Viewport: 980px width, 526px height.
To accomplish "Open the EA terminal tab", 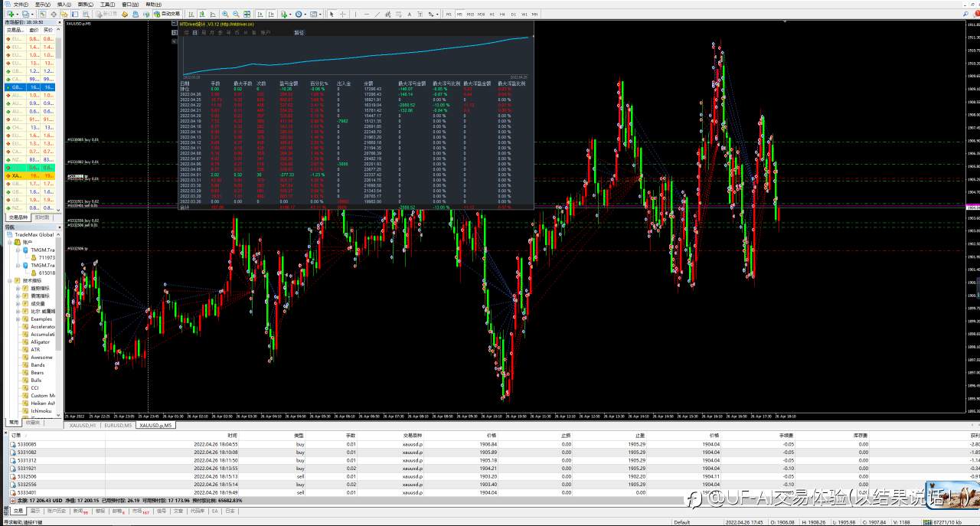I will 215,510.
